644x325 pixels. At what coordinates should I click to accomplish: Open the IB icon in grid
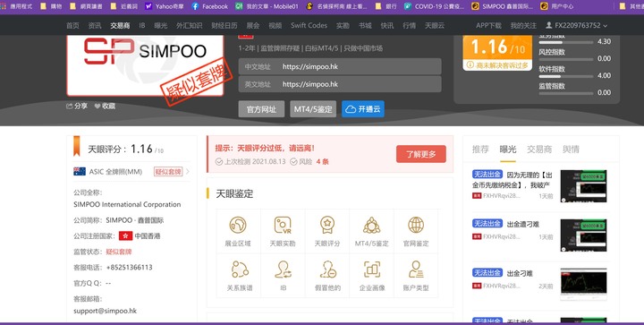pyautogui.click(x=283, y=269)
